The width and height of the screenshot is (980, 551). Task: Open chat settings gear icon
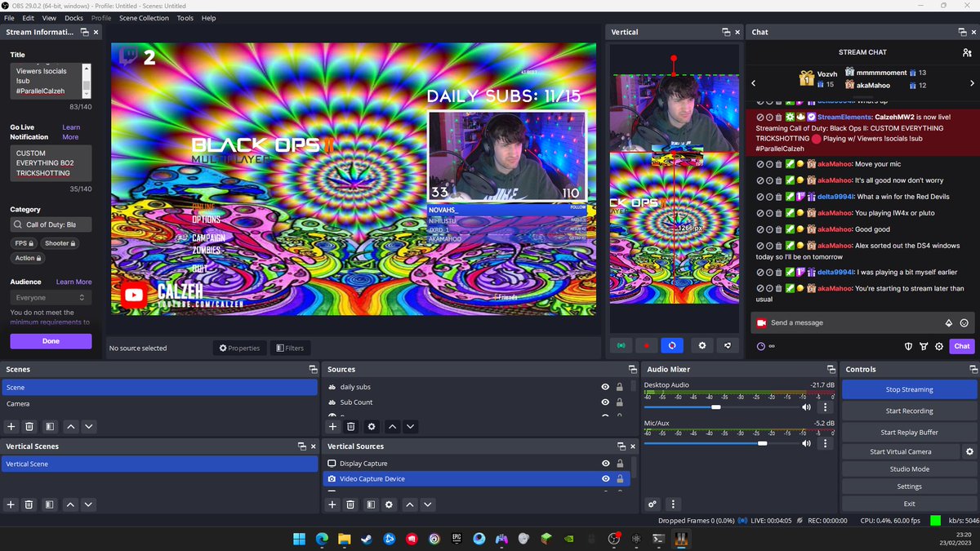coord(938,345)
